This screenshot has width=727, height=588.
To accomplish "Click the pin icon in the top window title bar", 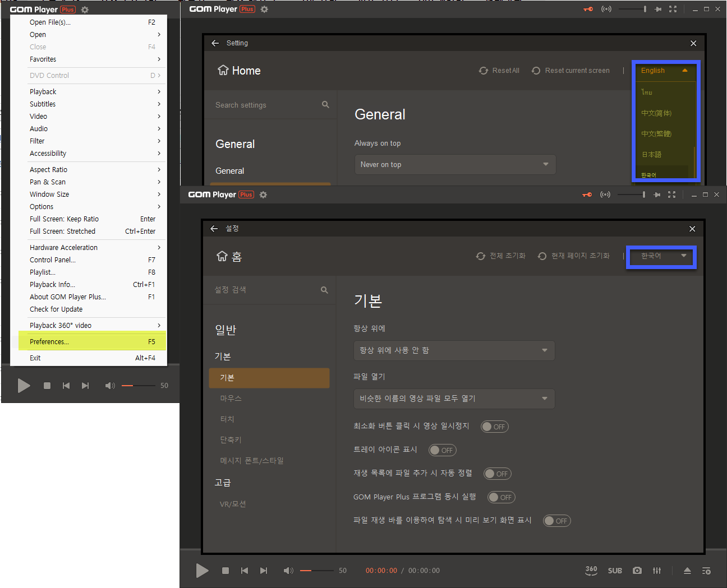I will [x=658, y=9].
